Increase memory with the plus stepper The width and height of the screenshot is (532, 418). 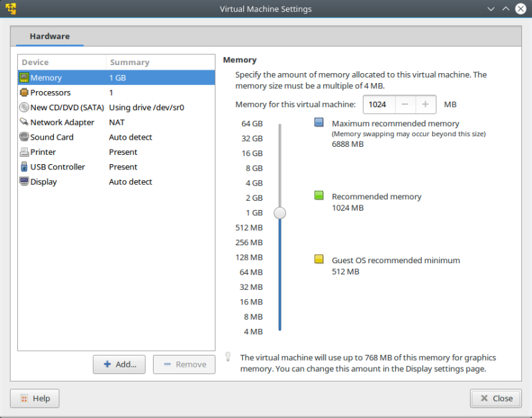(x=425, y=104)
